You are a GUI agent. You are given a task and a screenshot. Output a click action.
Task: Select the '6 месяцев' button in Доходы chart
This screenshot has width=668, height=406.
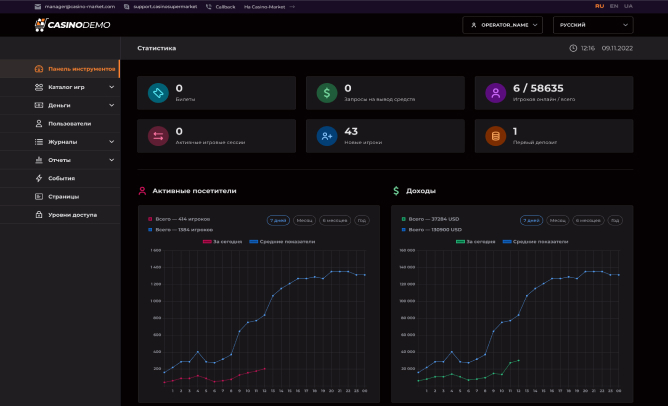click(x=588, y=220)
